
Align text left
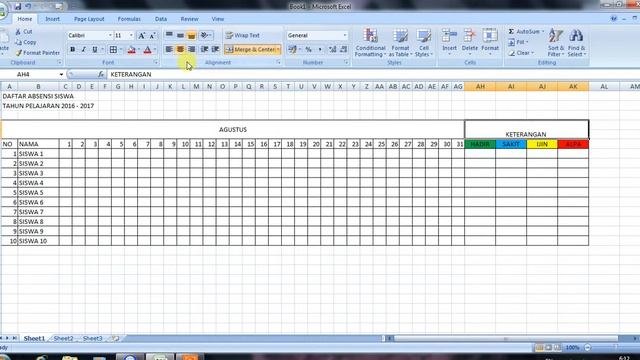coord(169,49)
